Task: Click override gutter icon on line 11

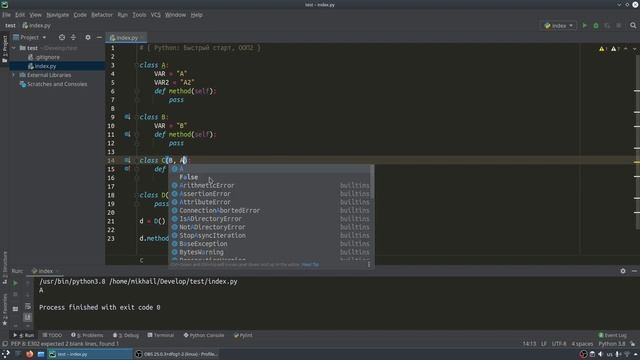Action: point(127,134)
